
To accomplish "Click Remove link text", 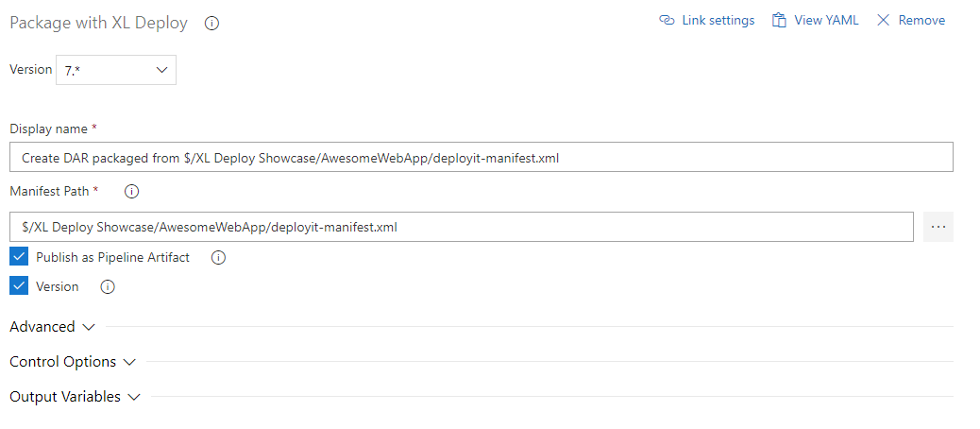I will pyautogui.click(x=921, y=20).
